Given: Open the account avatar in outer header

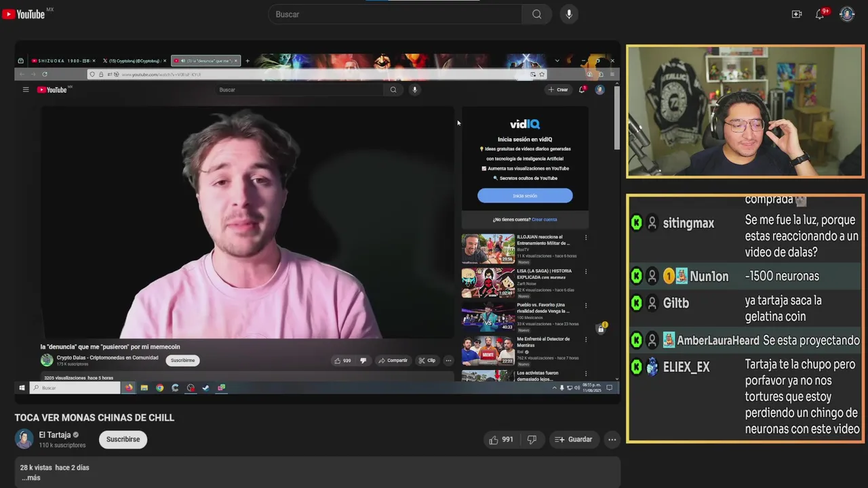Looking at the screenshot, I should (x=847, y=14).
